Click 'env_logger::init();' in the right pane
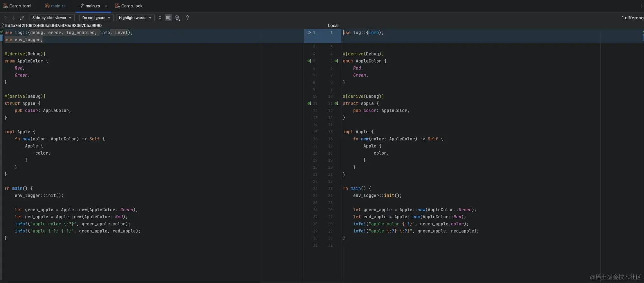 (377, 195)
